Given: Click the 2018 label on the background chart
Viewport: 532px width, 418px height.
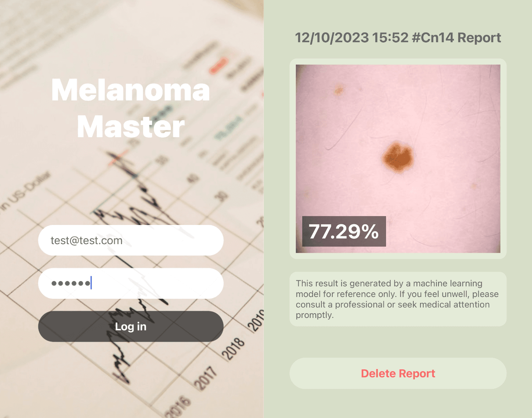Looking at the screenshot, I should pyautogui.click(x=233, y=347).
